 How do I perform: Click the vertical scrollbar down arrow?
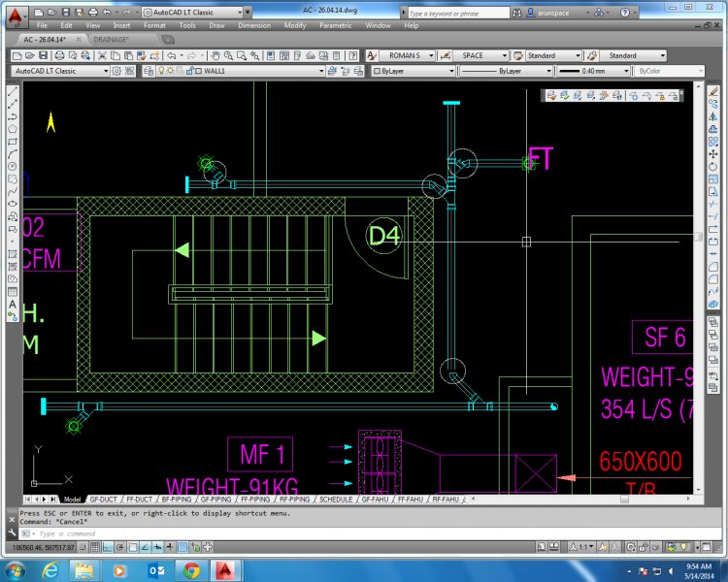[698, 490]
